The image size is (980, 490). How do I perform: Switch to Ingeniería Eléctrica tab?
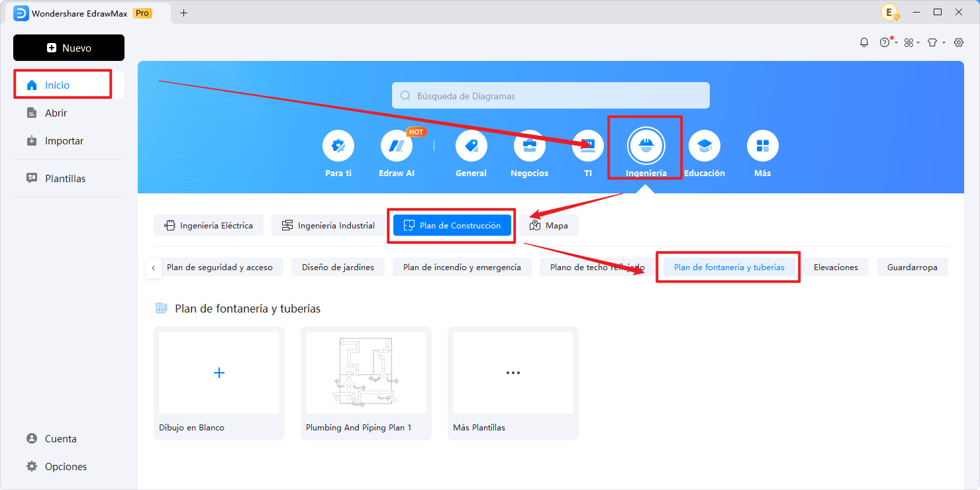pos(209,225)
